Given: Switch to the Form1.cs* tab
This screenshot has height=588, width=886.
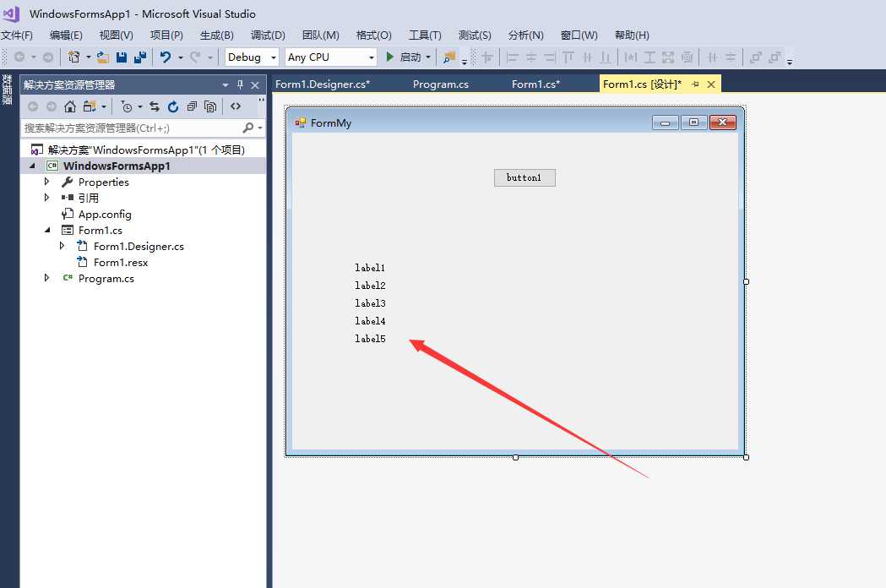Looking at the screenshot, I should pyautogui.click(x=535, y=84).
